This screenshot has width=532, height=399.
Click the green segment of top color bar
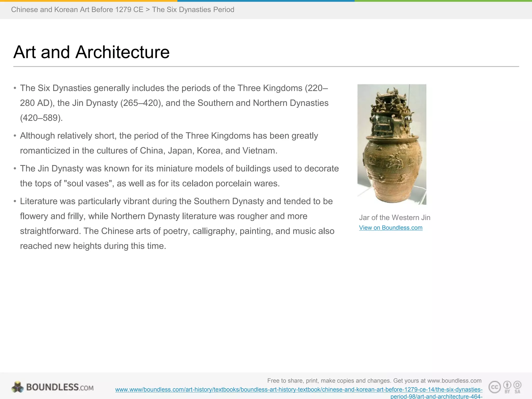(x=443, y=1)
